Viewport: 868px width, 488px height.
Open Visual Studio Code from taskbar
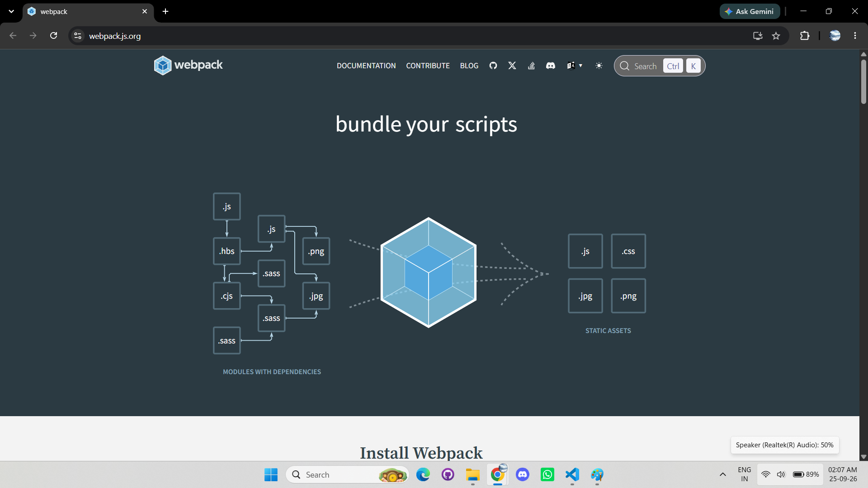pos(572,474)
